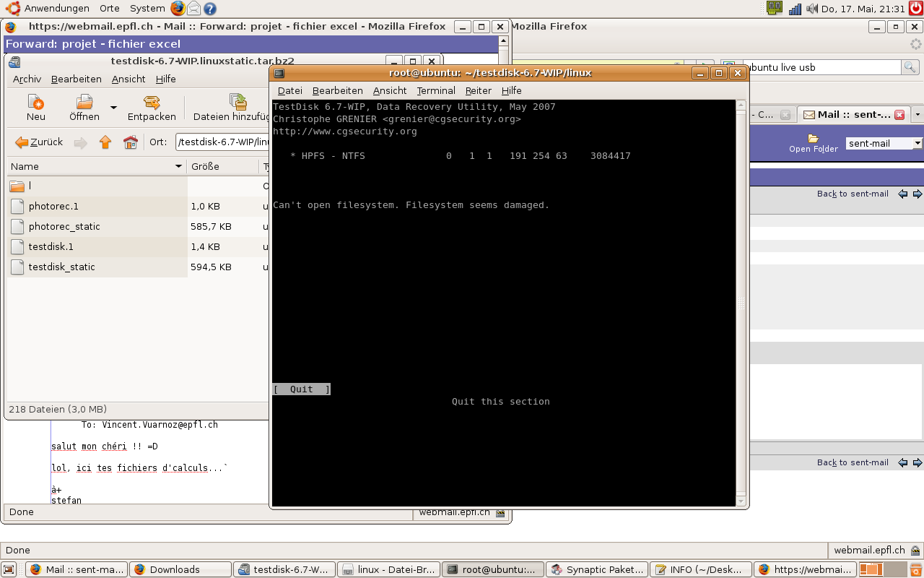Image resolution: width=924 pixels, height=578 pixels.
Task: Select the testdisk.1 file
Action: tap(97, 247)
